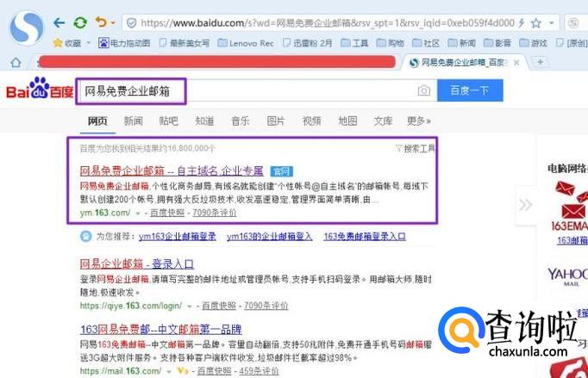This screenshot has height=378, width=588.
Task: Open 7090条评价 for ym.163.com result
Action: coord(215,213)
